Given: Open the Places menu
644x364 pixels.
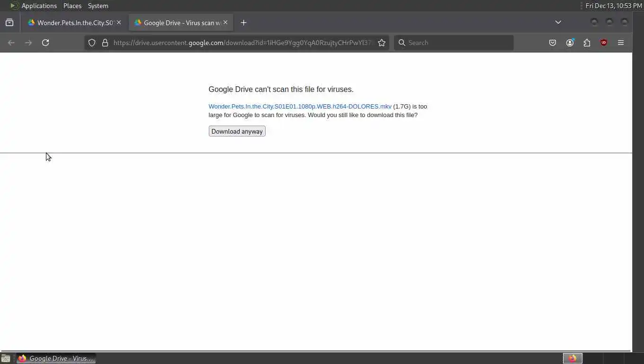Looking at the screenshot, I should tap(72, 6).
